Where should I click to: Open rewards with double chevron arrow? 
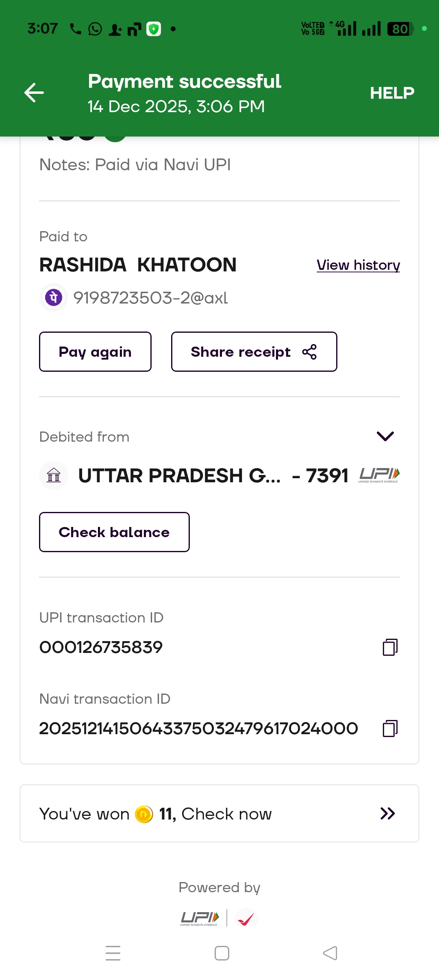[387, 813]
